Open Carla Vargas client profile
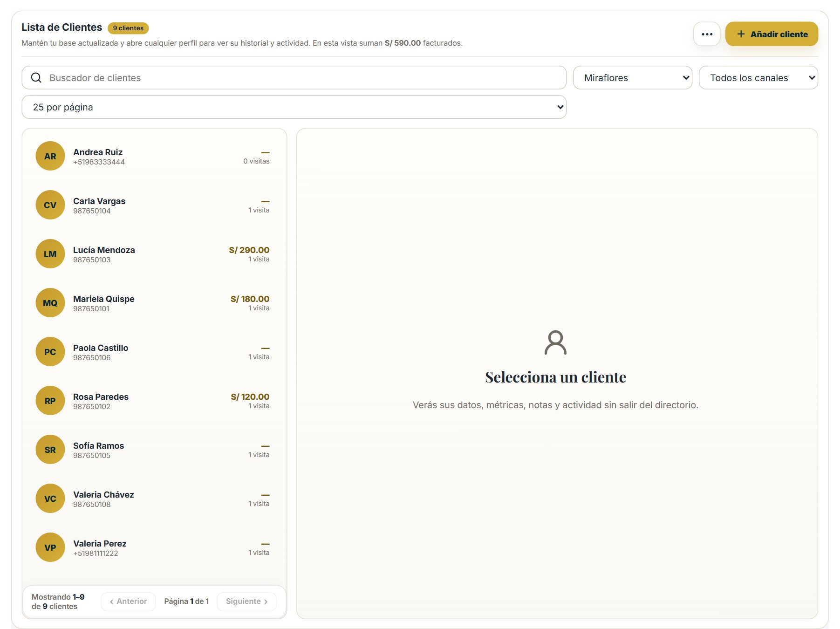The width and height of the screenshot is (840, 629). coord(154,205)
